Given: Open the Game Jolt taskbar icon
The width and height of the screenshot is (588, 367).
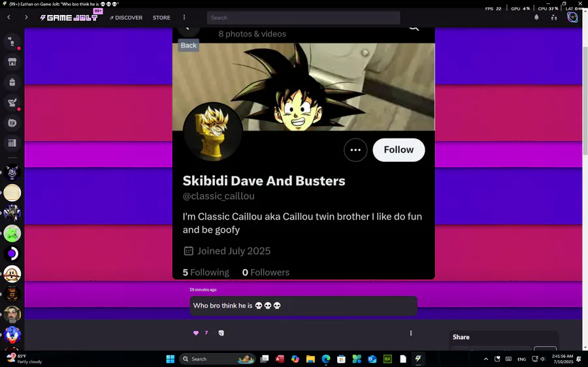Looking at the screenshot, I should click(418, 359).
